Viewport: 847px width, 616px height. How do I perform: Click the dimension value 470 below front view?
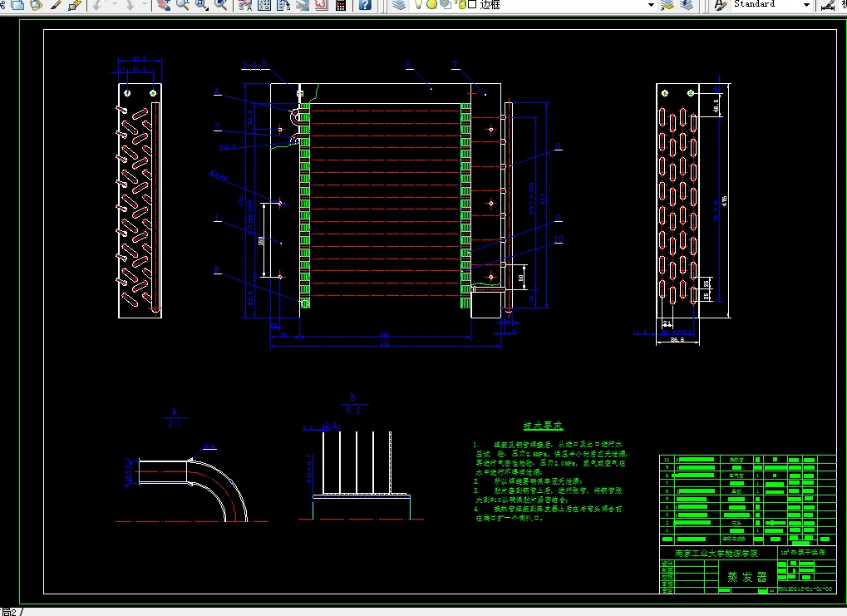[385, 343]
